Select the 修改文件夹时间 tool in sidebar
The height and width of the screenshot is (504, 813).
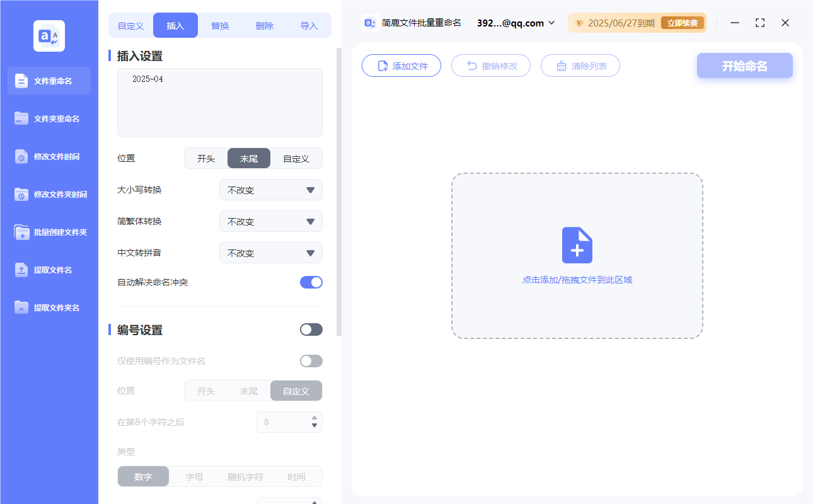click(49, 194)
